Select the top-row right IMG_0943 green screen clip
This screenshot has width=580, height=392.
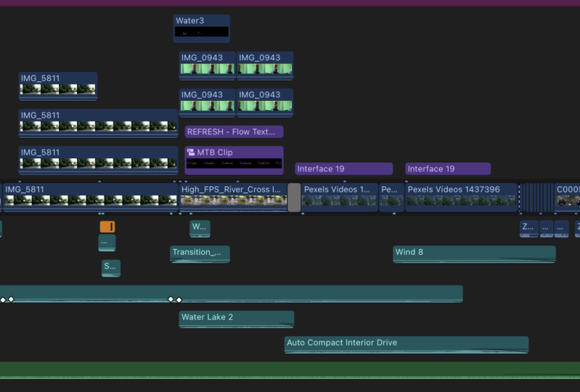pos(265,66)
